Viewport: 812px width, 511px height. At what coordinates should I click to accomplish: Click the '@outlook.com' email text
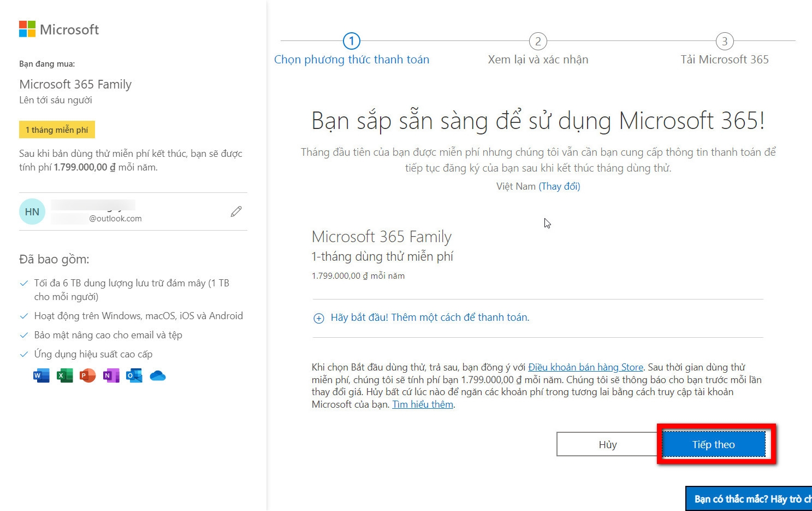tap(115, 219)
